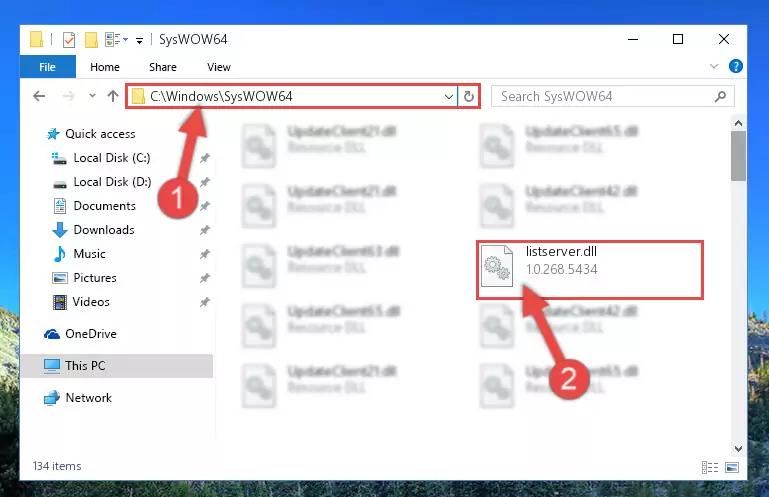Go up one folder level
This screenshot has height=497, width=769.
[113, 96]
